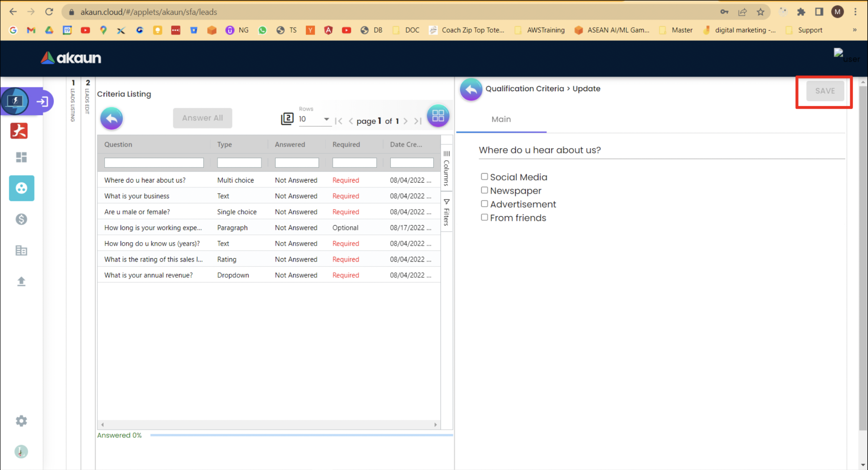
Task: Open the dashboard icon in sidebar
Action: 21,157
